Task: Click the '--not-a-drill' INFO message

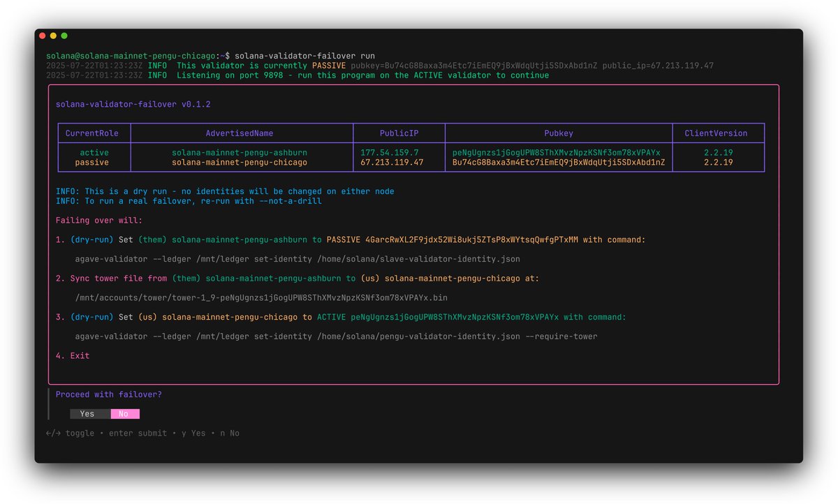Action: (x=189, y=201)
